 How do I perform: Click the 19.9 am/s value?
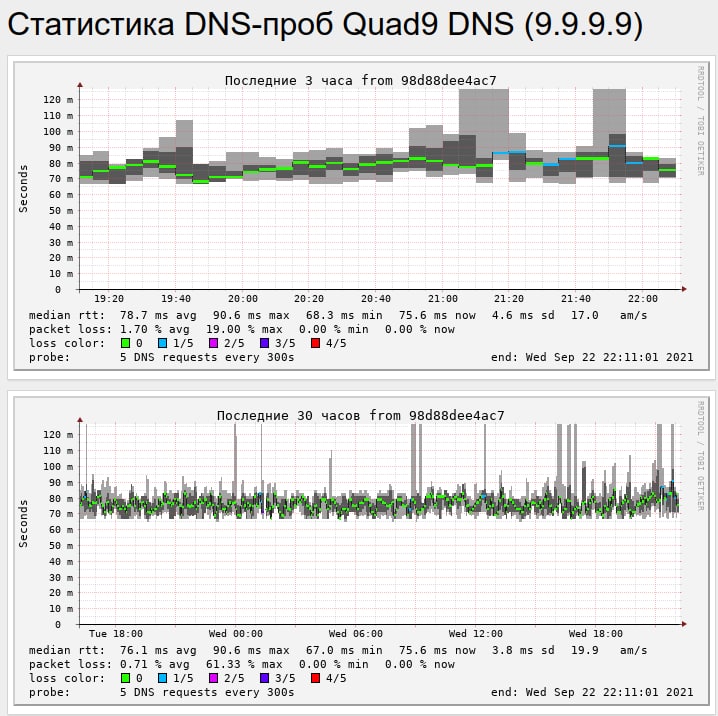pos(609,651)
